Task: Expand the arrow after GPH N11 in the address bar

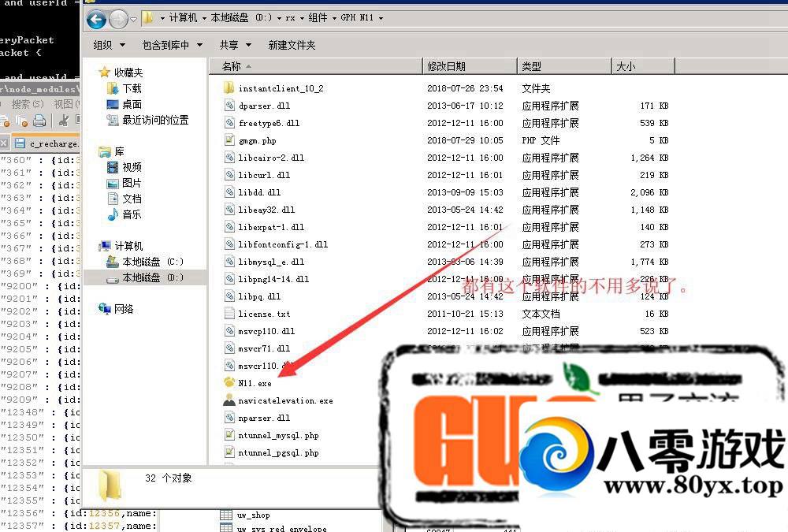Action: click(381, 18)
